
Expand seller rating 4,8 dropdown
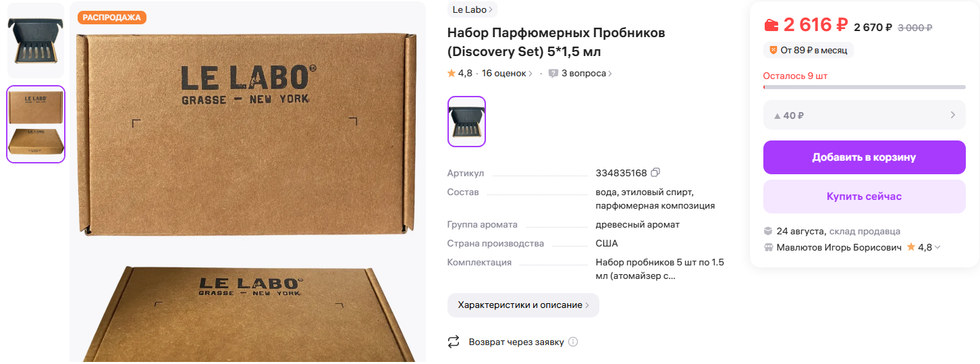click(x=924, y=247)
